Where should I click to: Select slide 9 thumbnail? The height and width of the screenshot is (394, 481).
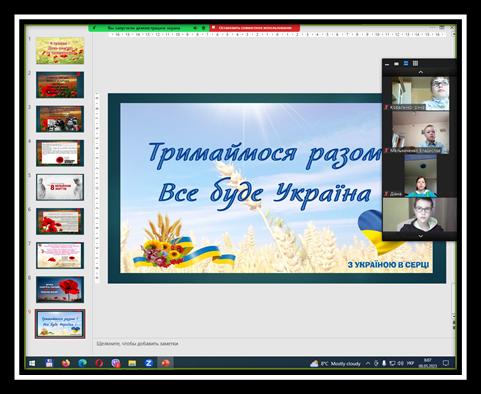(x=60, y=324)
